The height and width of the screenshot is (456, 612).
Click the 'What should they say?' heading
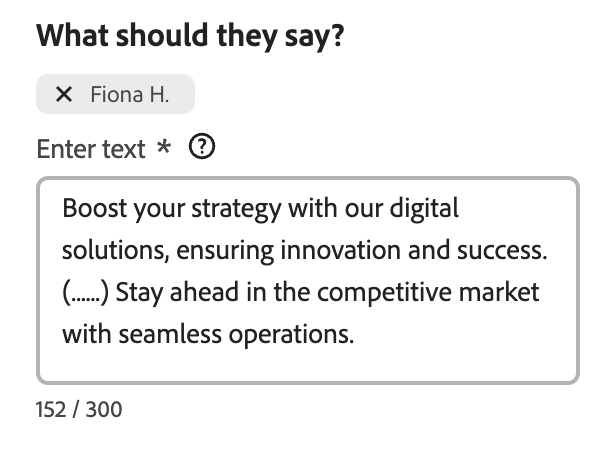coord(192,36)
